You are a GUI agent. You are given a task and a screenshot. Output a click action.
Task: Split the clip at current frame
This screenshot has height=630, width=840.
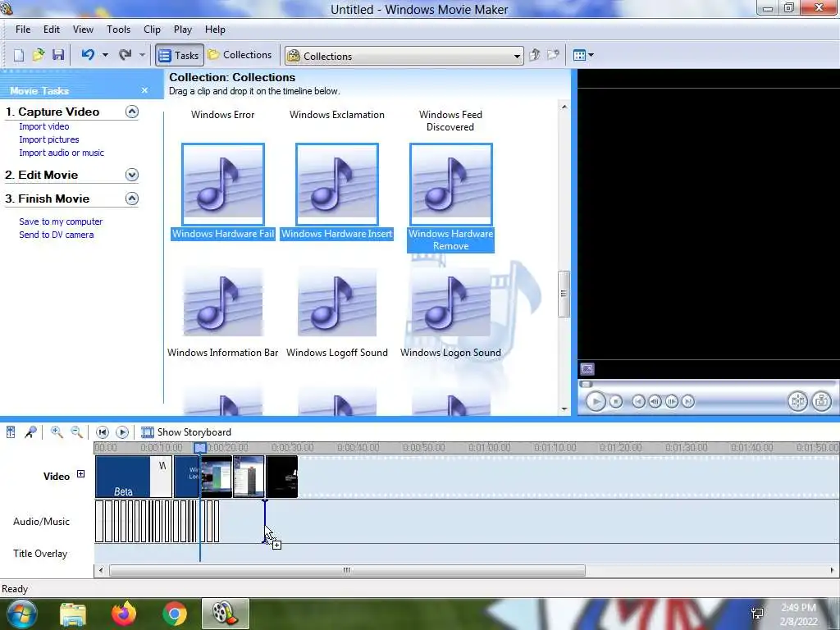click(x=797, y=401)
